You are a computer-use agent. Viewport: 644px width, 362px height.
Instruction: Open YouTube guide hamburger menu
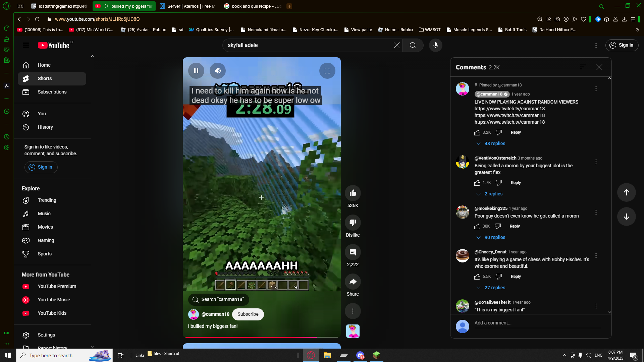[x=26, y=45]
